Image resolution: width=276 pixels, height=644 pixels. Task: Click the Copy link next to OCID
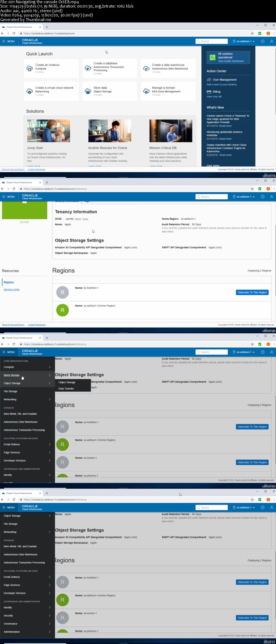coord(85,219)
